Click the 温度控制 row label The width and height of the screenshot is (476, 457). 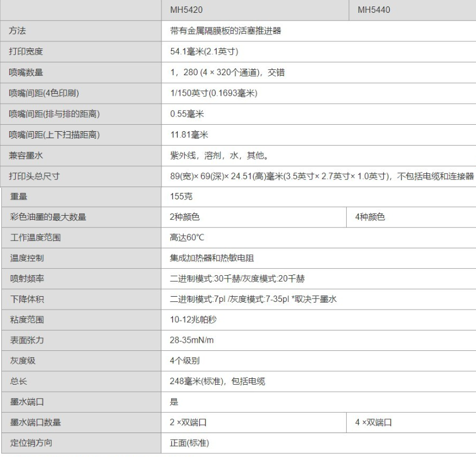[27, 258]
